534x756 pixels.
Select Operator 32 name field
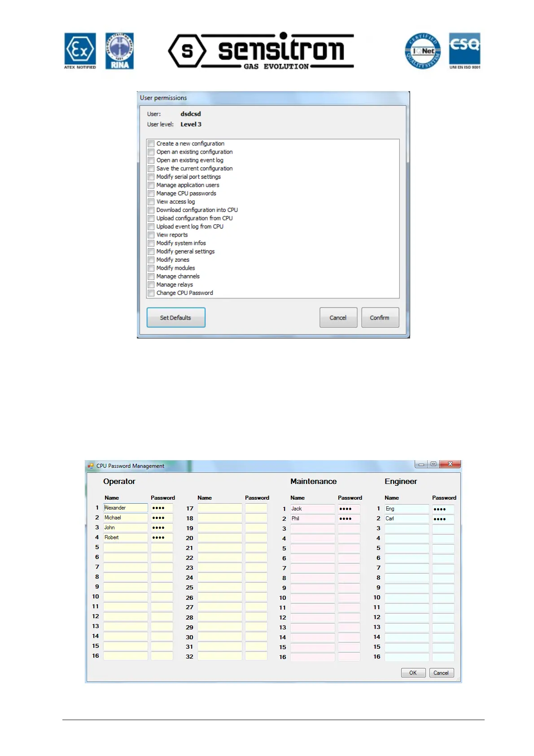pyautogui.click(x=220, y=656)
